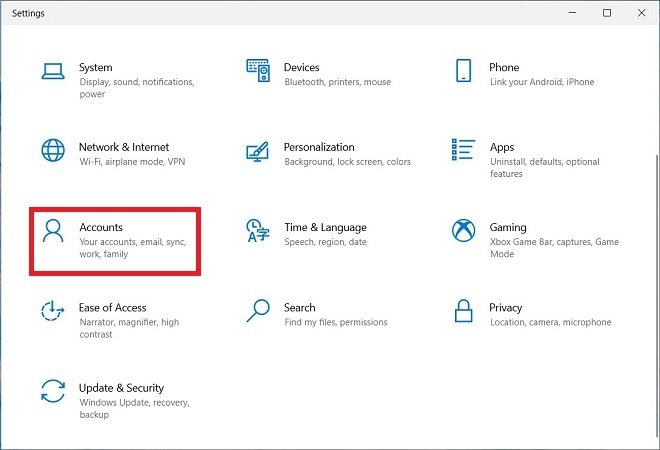Click the vertical scrollbar of Settings window

tap(657, 295)
